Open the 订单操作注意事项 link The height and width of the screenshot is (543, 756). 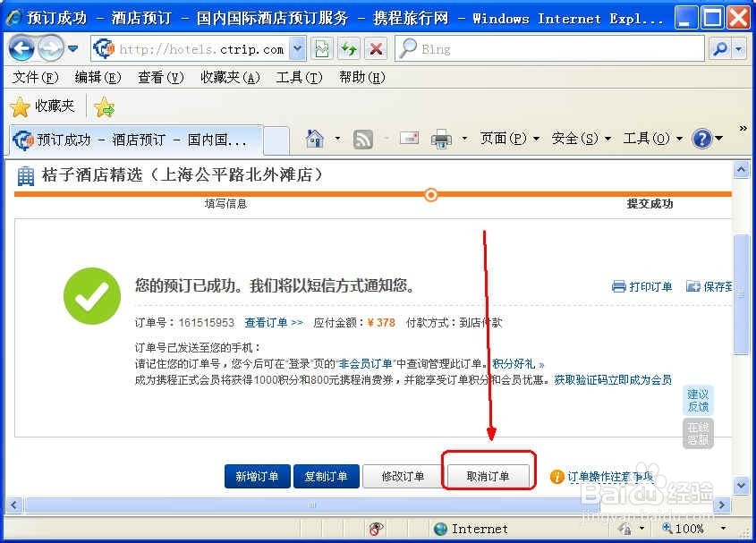(x=610, y=477)
